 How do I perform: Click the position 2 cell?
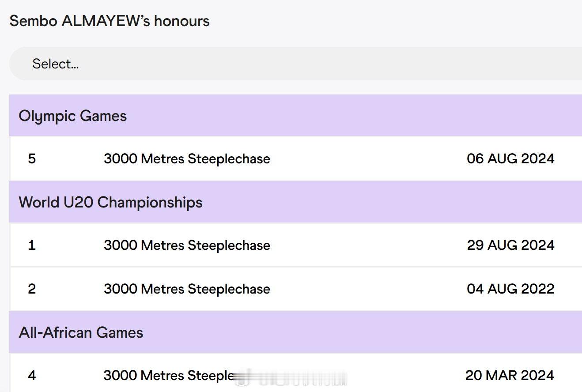(x=32, y=289)
